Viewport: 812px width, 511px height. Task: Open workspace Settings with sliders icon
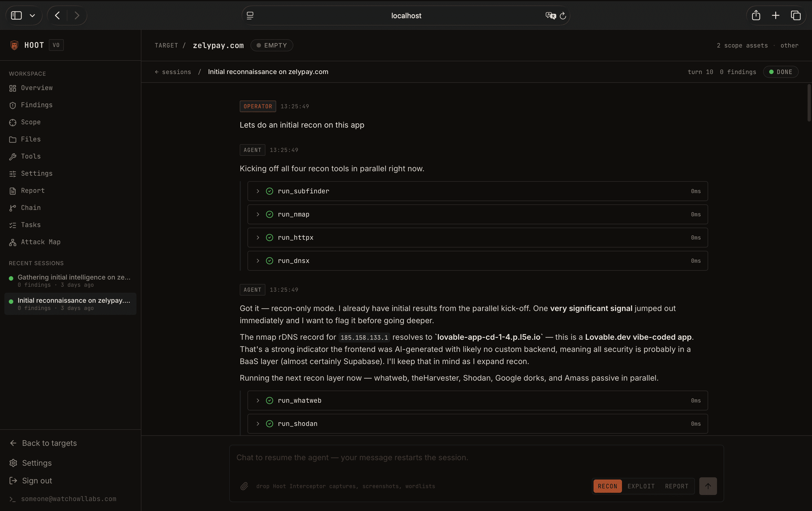coord(37,173)
